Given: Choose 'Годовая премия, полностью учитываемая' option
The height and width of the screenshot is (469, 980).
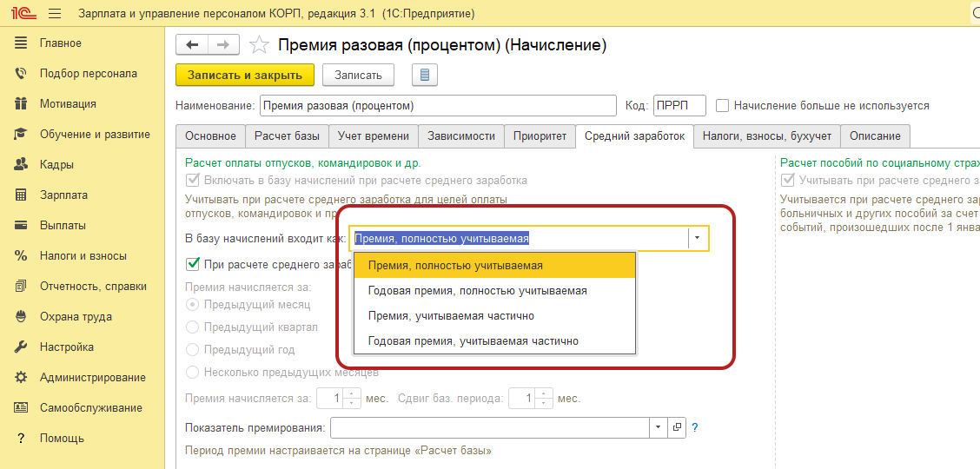Looking at the screenshot, I should [477, 291].
